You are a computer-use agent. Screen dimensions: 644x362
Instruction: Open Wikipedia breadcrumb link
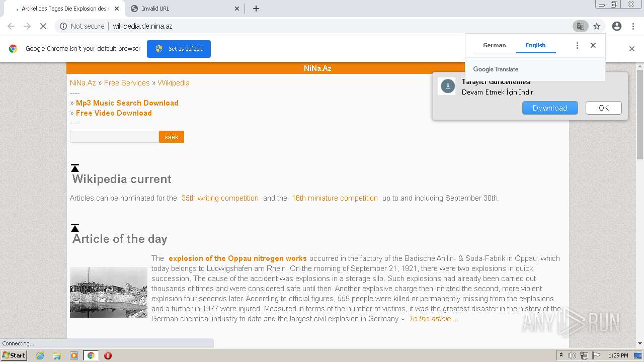click(174, 83)
